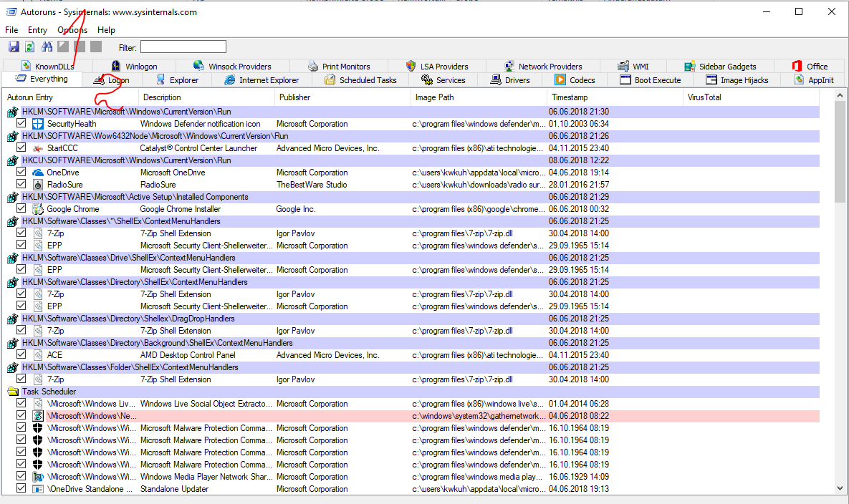849x504 pixels.
Task: Click the vertical scrollbar up arrow
Action: click(x=840, y=96)
